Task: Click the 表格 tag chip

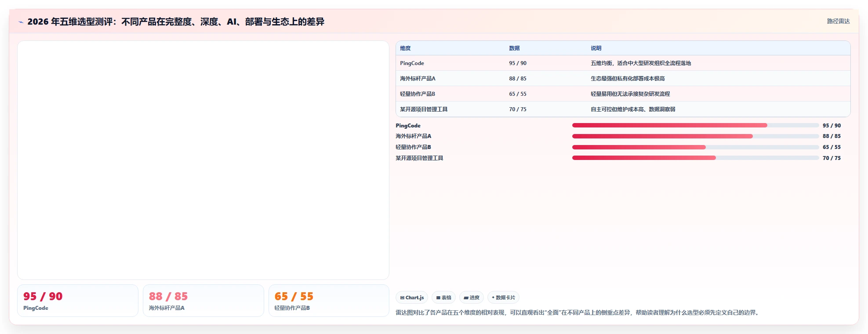Action: (443, 298)
